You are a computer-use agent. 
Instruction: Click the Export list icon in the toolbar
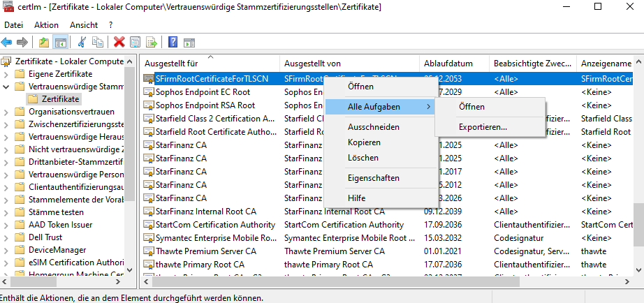pyautogui.click(x=152, y=42)
